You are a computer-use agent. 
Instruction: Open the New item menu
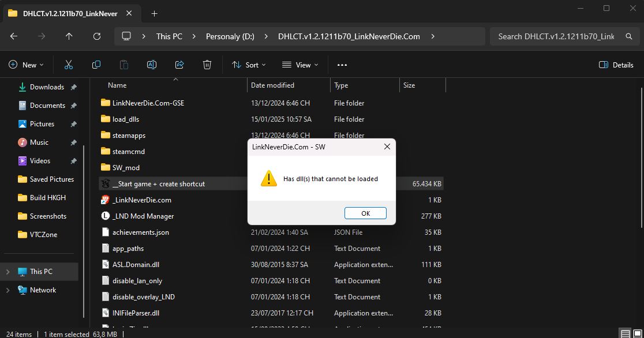click(x=26, y=65)
